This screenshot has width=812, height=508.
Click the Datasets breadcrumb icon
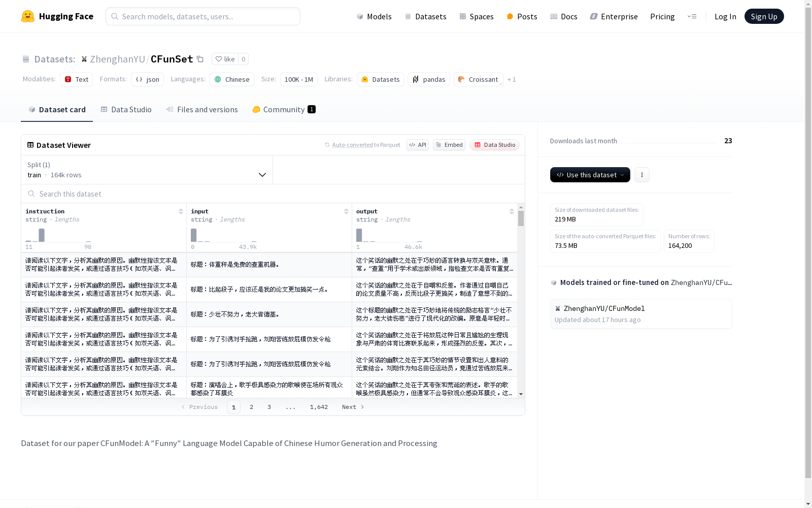26,59
